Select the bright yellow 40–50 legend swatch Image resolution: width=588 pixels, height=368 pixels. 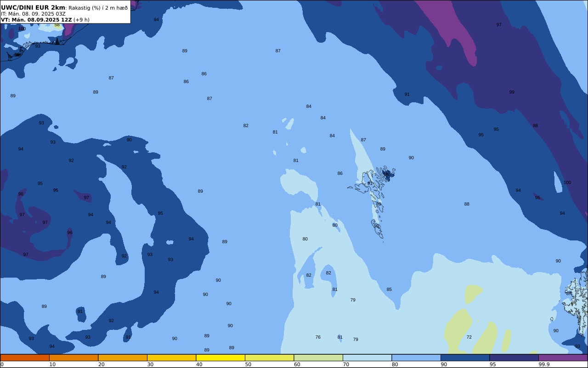pyautogui.click(x=220, y=357)
